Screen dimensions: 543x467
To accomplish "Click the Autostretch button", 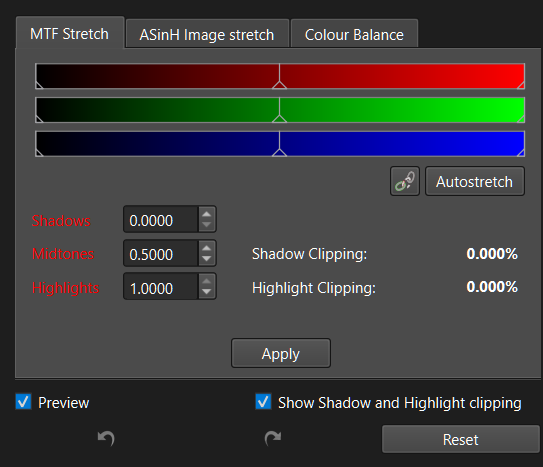I will (x=474, y=181).
